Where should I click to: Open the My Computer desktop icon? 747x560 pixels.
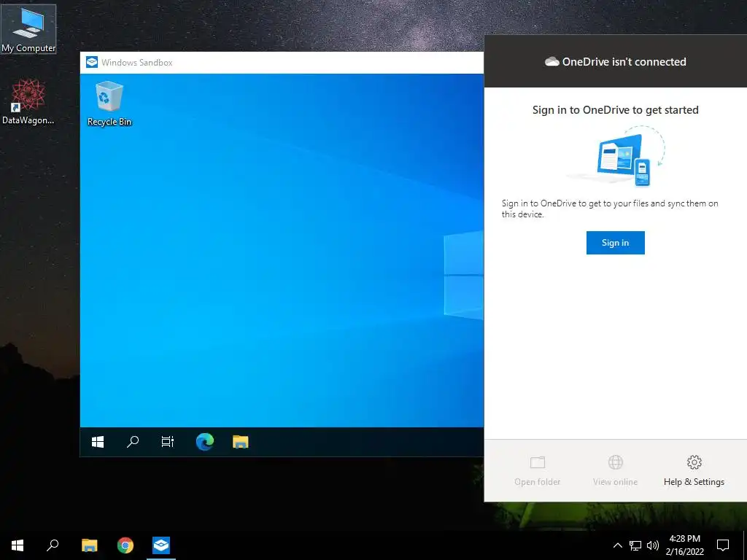pos(28,29)
